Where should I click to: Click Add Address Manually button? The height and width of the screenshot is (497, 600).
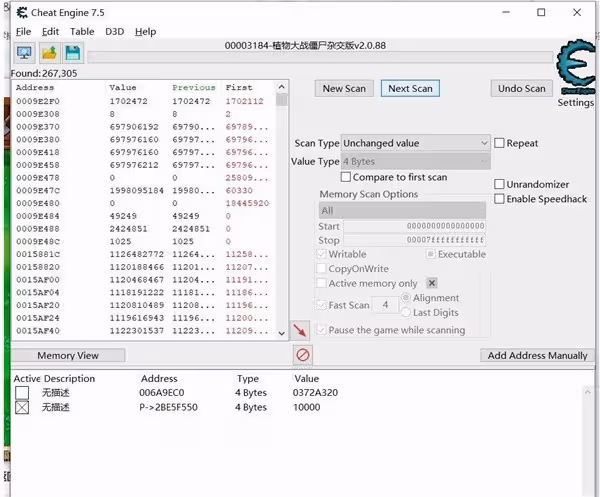point(537,355)
